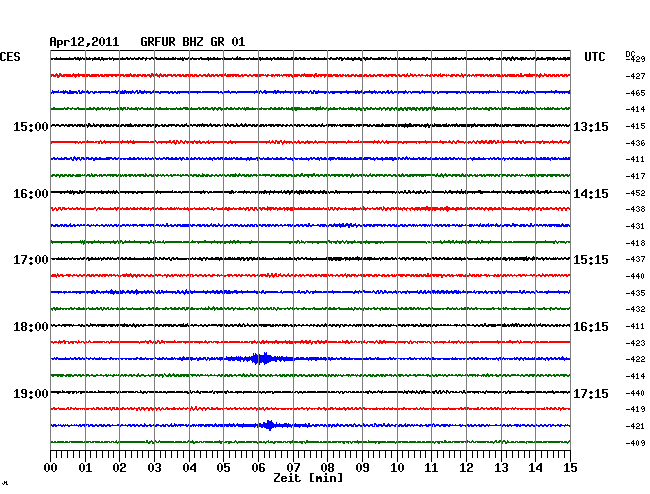The width and height of the screenshot is (650, 494).
Task: Click the 18:00 local time label
Action: tap(31, 327)
